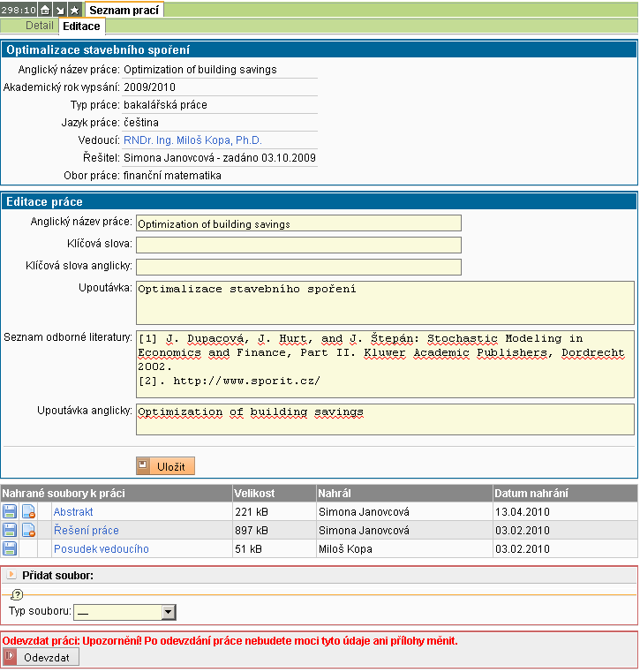Focus the Klíčová slova anglicky field
The height and width of the screenshot is (672, 640).
(298, 267)
